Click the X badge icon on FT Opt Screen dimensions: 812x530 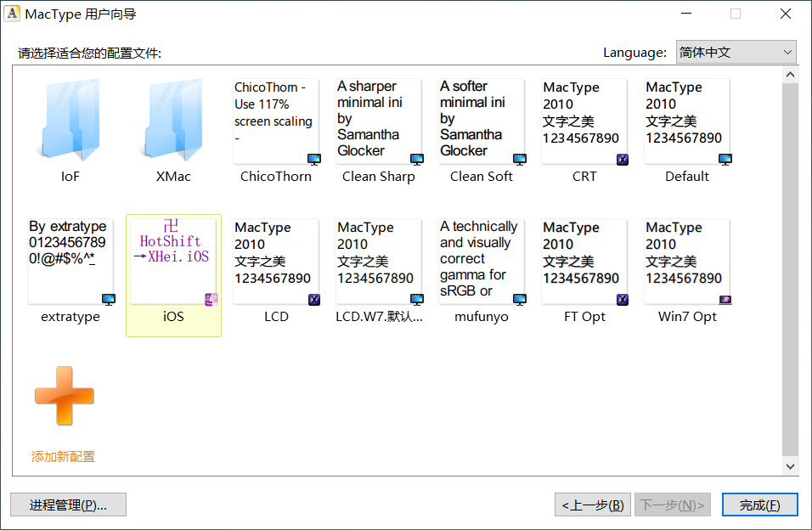pos(623,300)
